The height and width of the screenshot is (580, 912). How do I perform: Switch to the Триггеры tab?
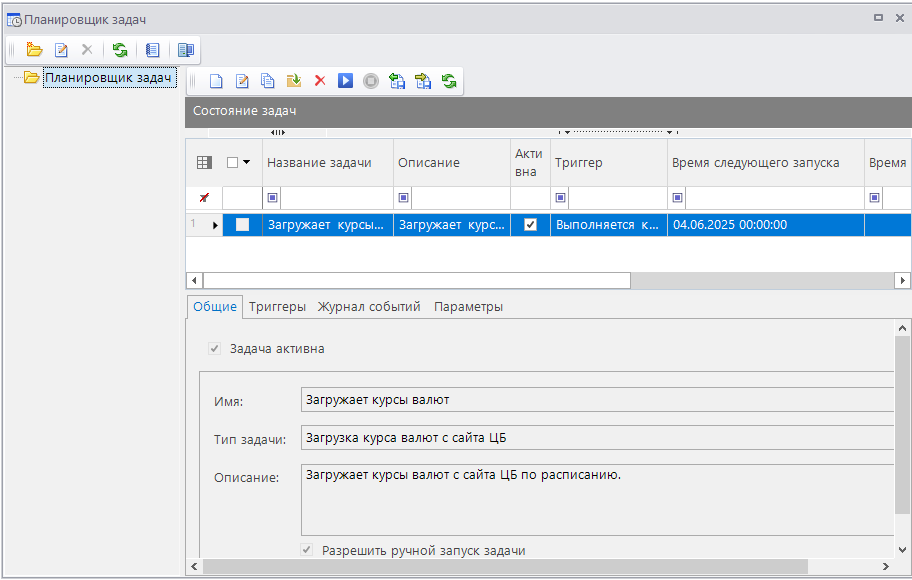(x=277, y=307)
